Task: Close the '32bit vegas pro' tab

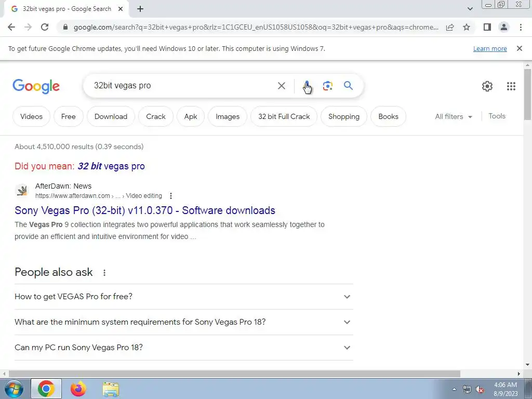Action: pyautogui.click(x=121, y=9)
